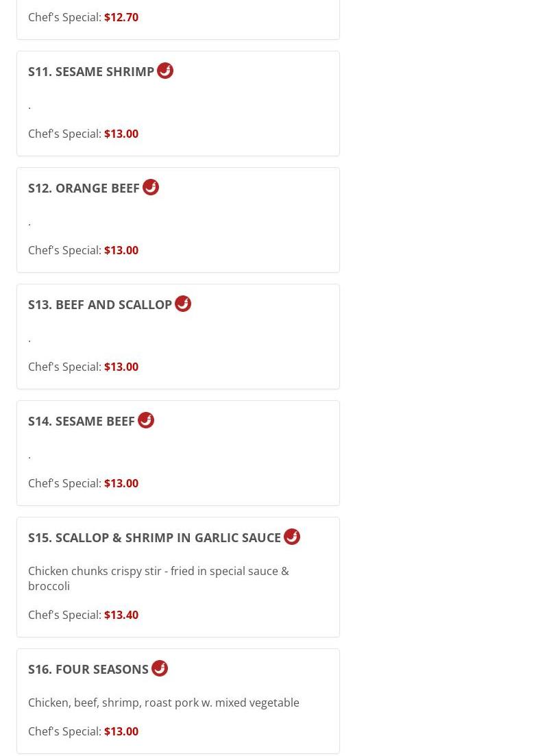This screenshot has height=756, width=538.
Task: Click Four Seasons description about mixed vegetable
Action: click(163, 703)
